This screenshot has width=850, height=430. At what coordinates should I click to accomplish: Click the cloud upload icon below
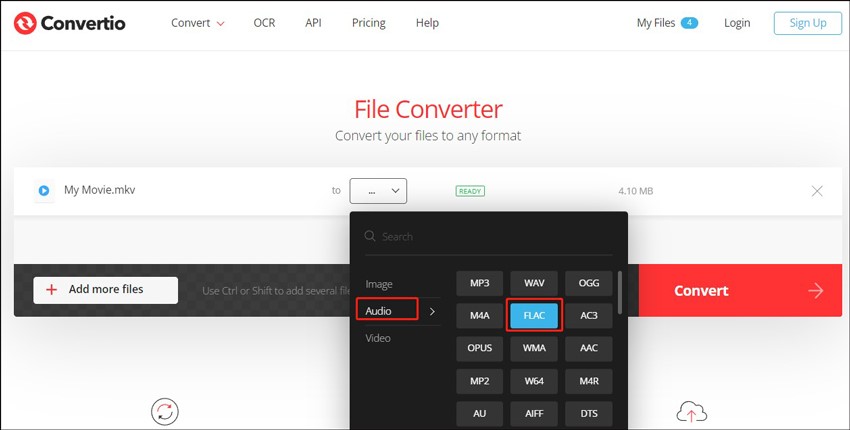692,413
